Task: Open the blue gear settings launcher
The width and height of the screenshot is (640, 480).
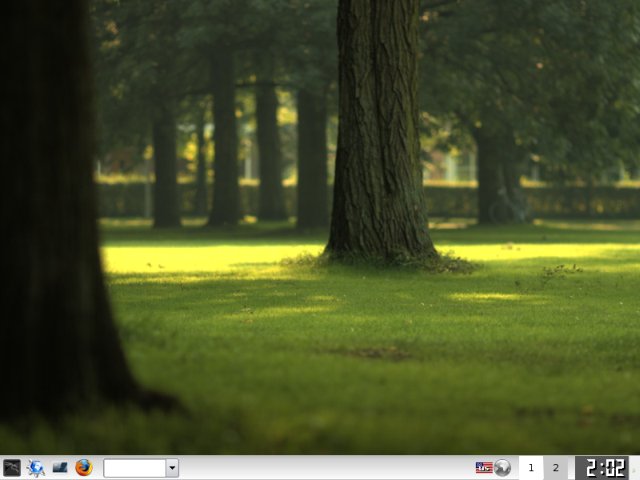Action: [x=36, y=467]
